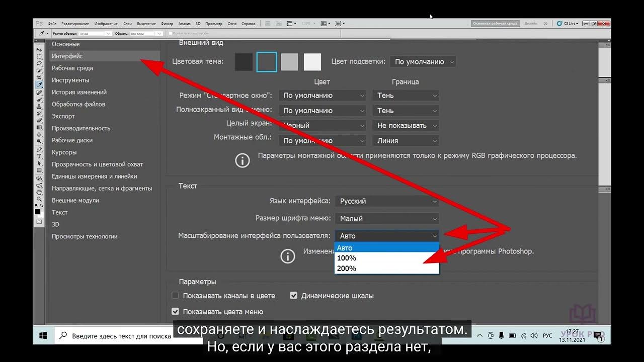Screen dimensions: 644x362
Task: Open Целый экран border dropdown Не показывать
Action: click(x=406, y=126)
